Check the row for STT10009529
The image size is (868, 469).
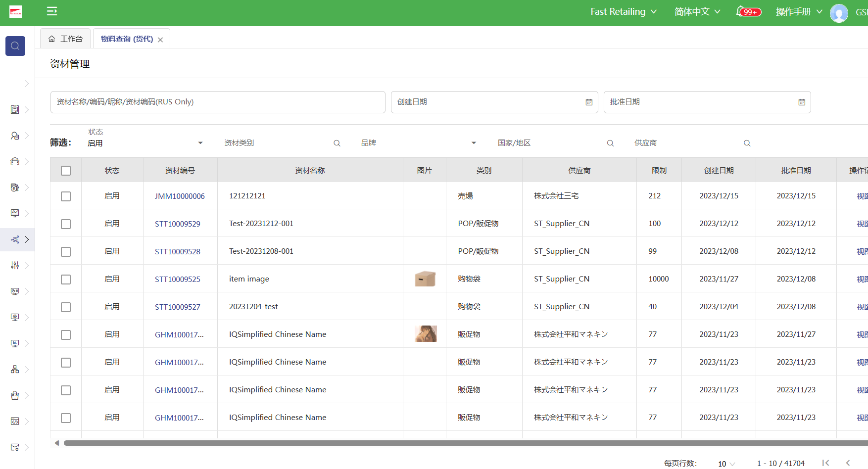66,224
